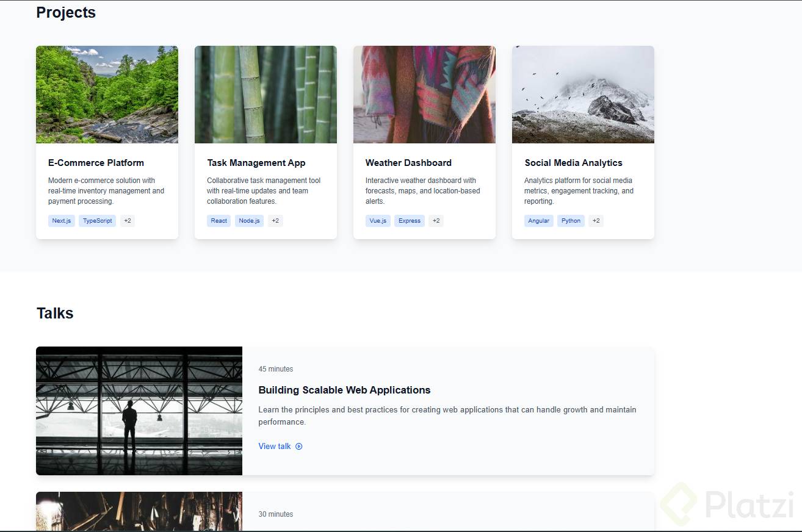Select the Weather Dashboard project title
This screenshot has width=802, height=532.
[408, 163]
